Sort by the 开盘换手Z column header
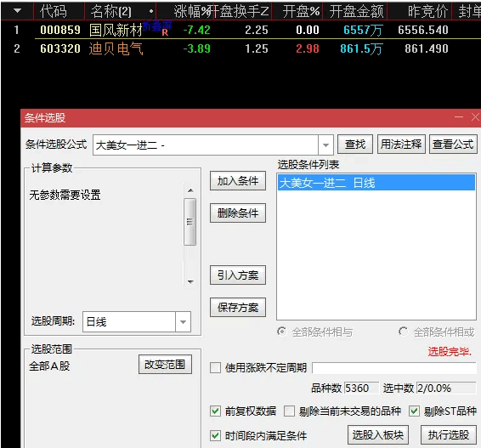Screen dimensions: 481x448 [x=240, y=11]
